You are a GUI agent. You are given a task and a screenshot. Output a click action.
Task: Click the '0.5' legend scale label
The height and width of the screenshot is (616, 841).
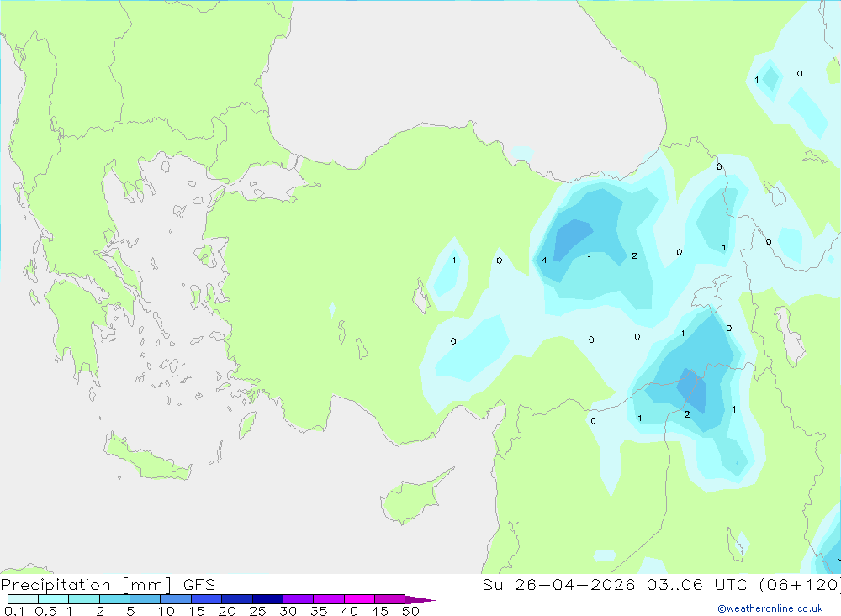pos(45,611)
